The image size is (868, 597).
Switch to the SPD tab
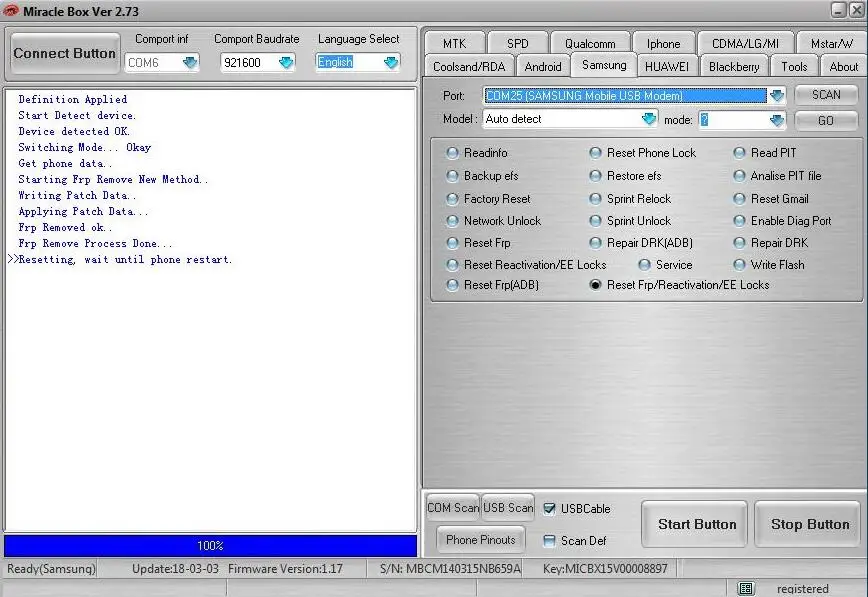(518, 43)
